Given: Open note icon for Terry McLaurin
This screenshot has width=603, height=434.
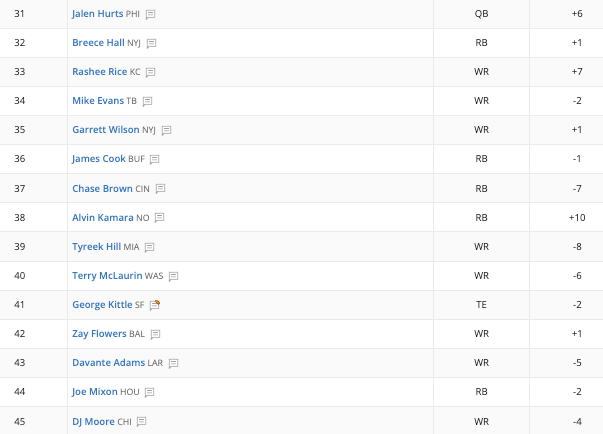Looking at the screenshot, I should [173, 276].
